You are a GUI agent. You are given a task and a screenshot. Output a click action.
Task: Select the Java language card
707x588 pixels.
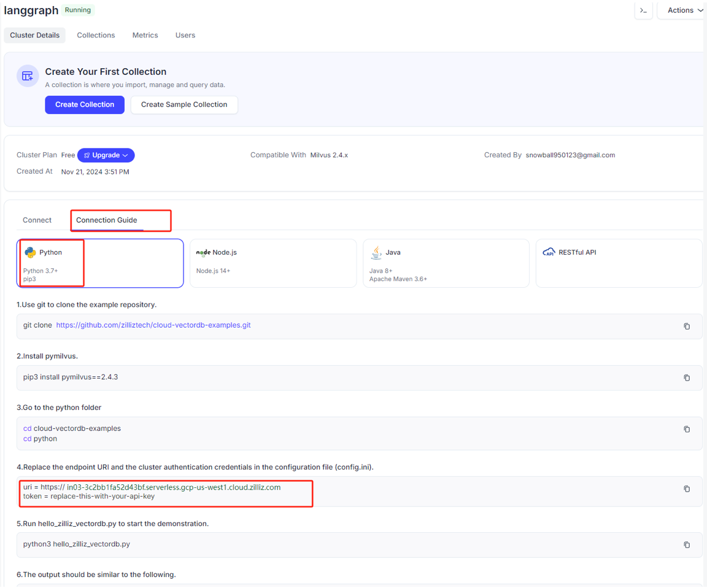click(446, 263)
